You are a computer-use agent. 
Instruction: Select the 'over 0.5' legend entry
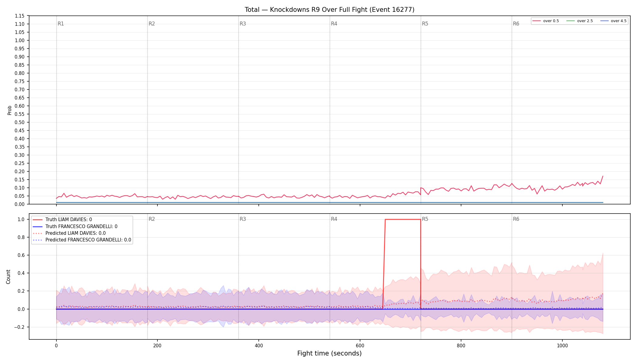coord(546,21)
